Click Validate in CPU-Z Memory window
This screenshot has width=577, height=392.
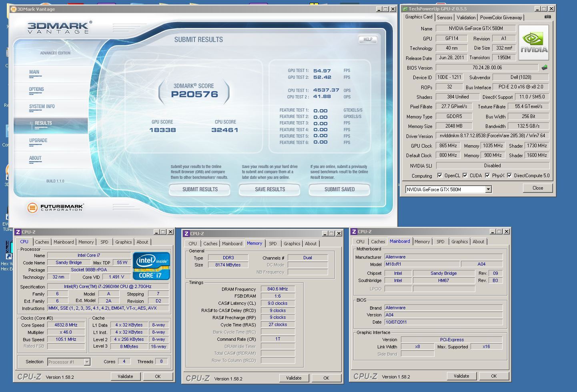pos(294,378)
